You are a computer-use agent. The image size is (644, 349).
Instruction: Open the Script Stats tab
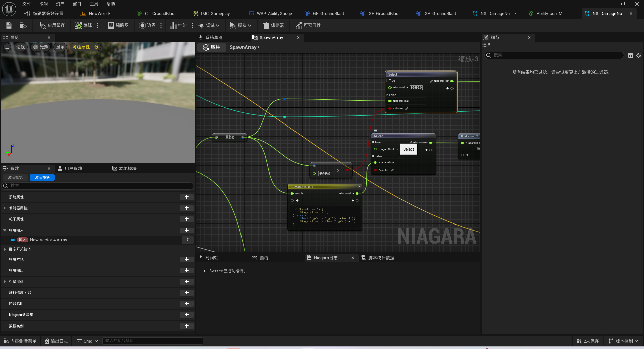coord(378,258)
